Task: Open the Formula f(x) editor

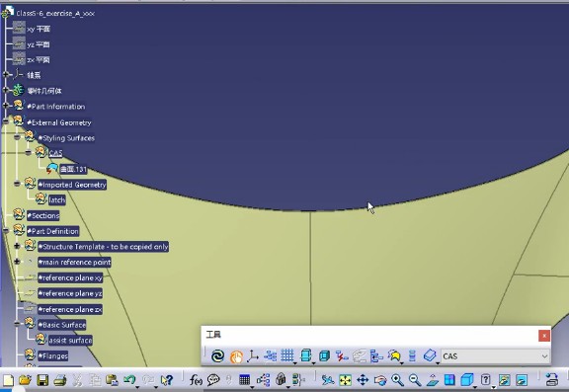Action: tap(196, 380)
